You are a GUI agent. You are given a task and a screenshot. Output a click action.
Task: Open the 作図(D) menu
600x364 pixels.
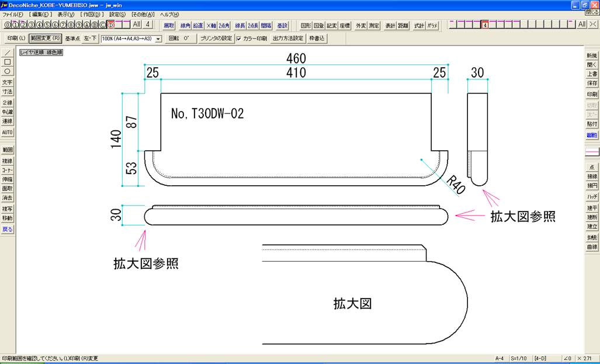92,15
